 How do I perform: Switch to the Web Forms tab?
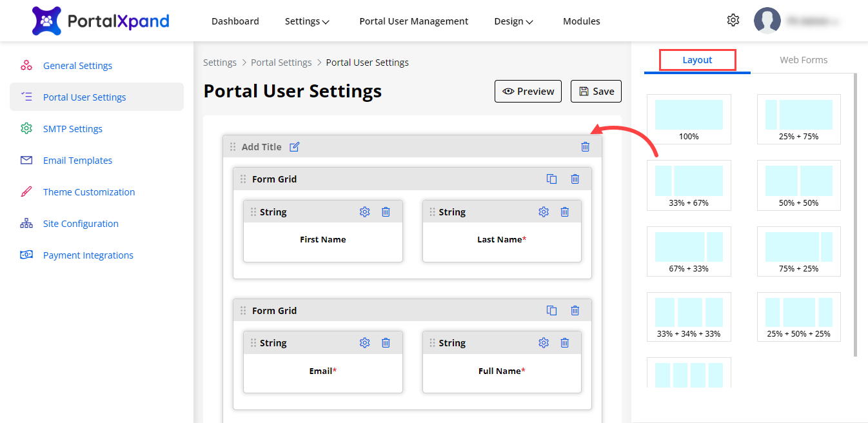click(803, 60)
